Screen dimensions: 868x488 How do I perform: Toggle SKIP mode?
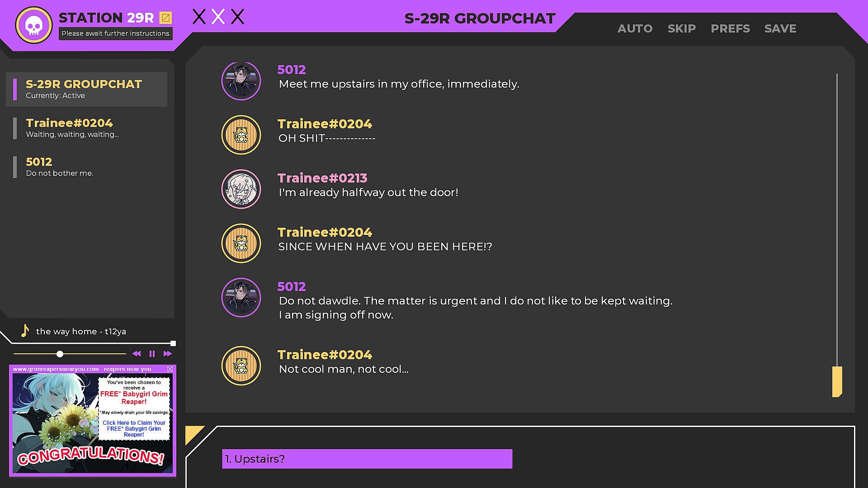[681, 28]
